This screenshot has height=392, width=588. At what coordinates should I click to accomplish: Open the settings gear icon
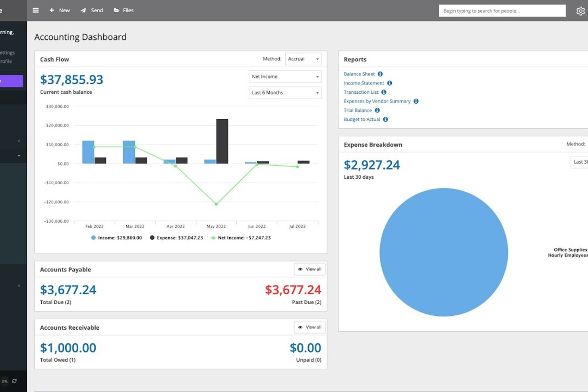click(x=580, y=11)
